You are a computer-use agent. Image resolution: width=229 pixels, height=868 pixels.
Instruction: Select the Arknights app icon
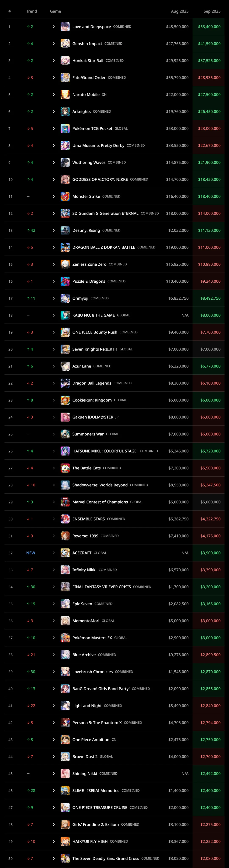pyautogui.click(x=65, y=112)
